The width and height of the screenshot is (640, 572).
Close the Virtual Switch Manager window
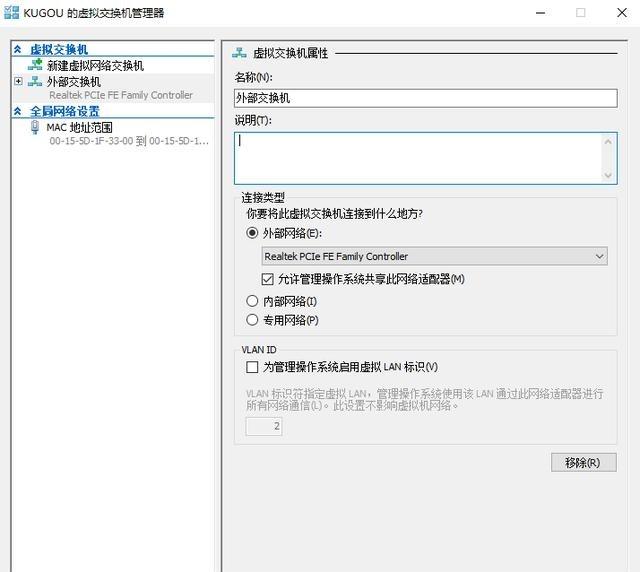tap(622, 13)
